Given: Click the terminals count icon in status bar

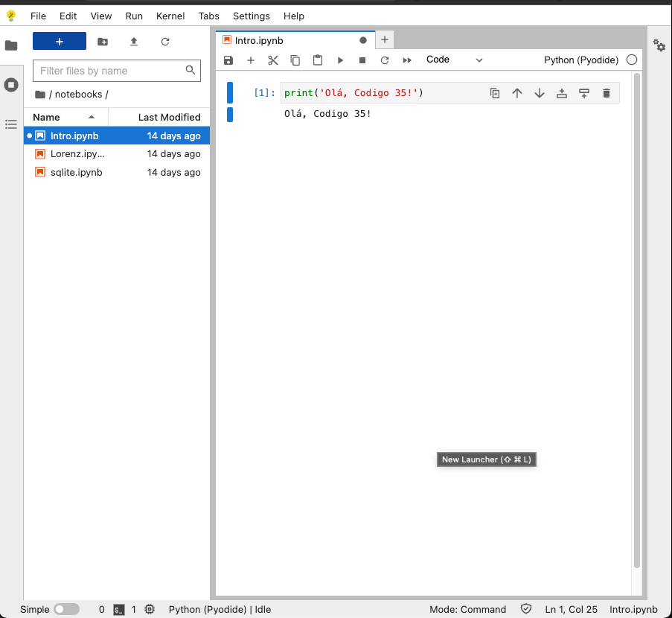Looking at the screenshot, I should point(119,609).
